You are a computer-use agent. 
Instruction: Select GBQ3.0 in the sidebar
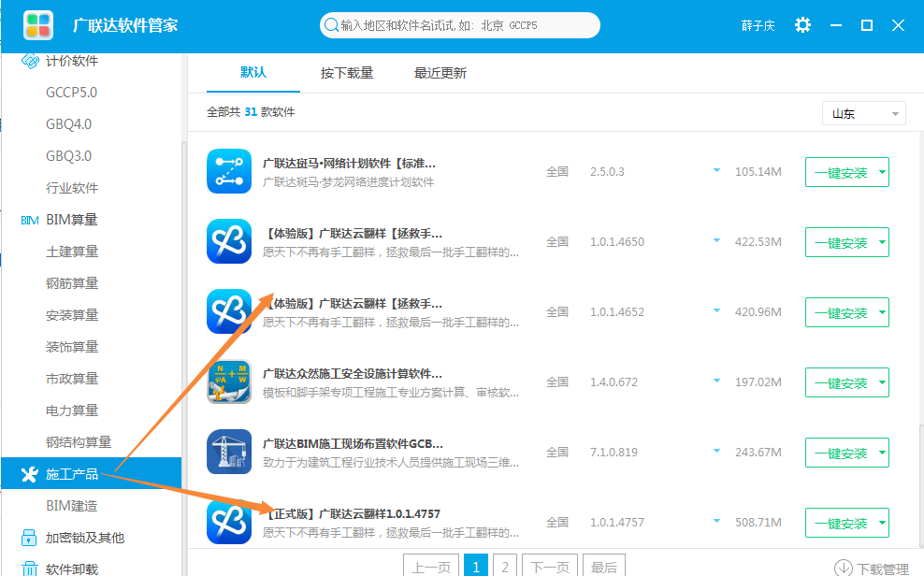coord(68,156)
